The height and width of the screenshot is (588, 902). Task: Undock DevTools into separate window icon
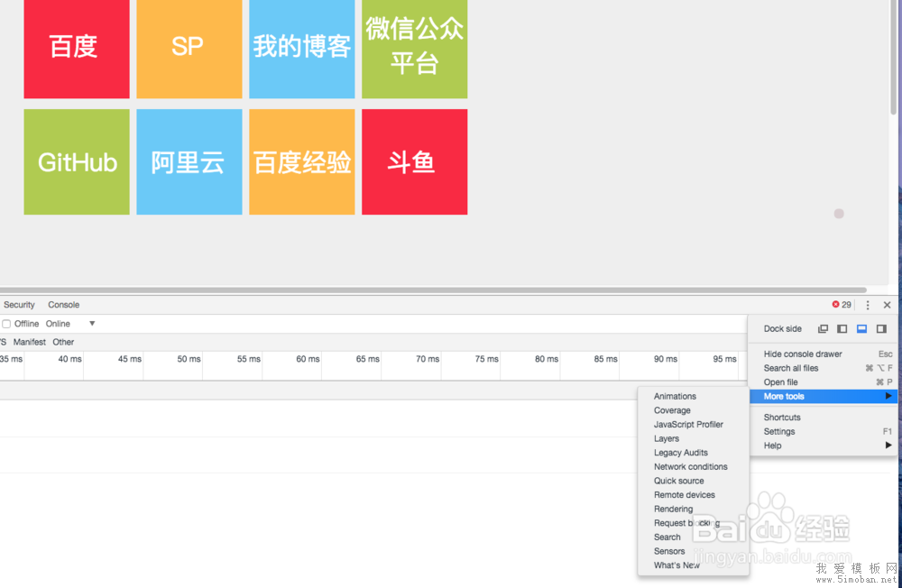click(823, 329)
